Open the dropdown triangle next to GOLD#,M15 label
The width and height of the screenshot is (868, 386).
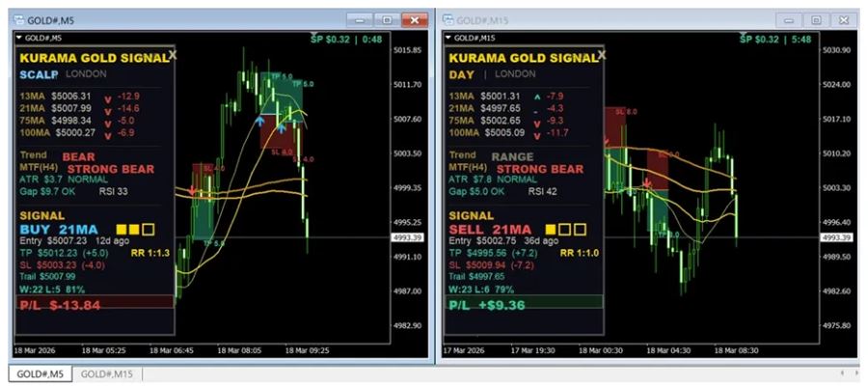tap(448, 39)
